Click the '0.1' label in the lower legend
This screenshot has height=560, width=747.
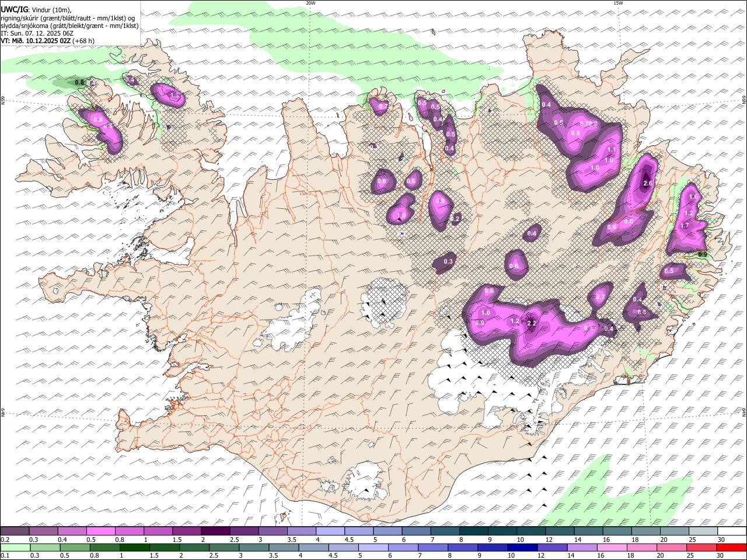click(x=5, y=556)
